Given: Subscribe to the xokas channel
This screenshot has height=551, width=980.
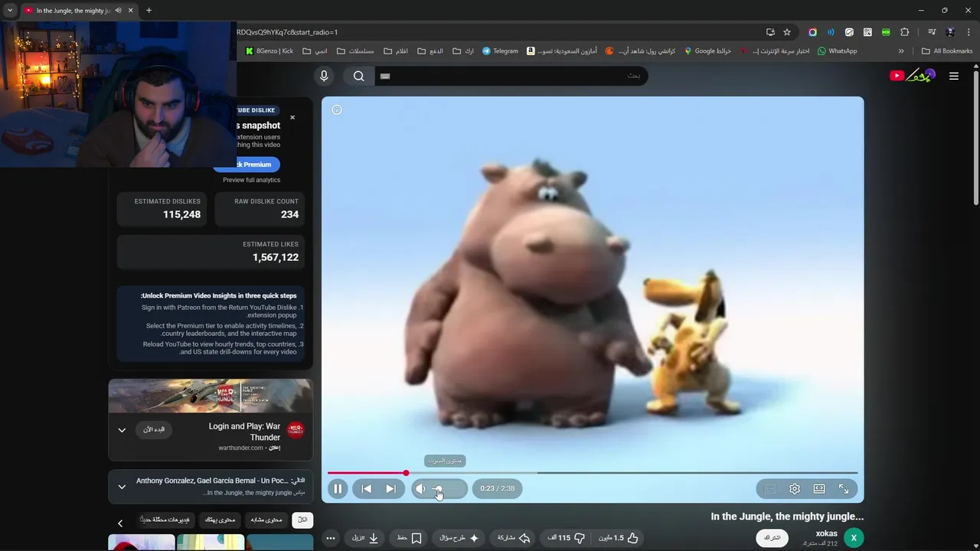Looking at the screenshot, I should (772, 538).
